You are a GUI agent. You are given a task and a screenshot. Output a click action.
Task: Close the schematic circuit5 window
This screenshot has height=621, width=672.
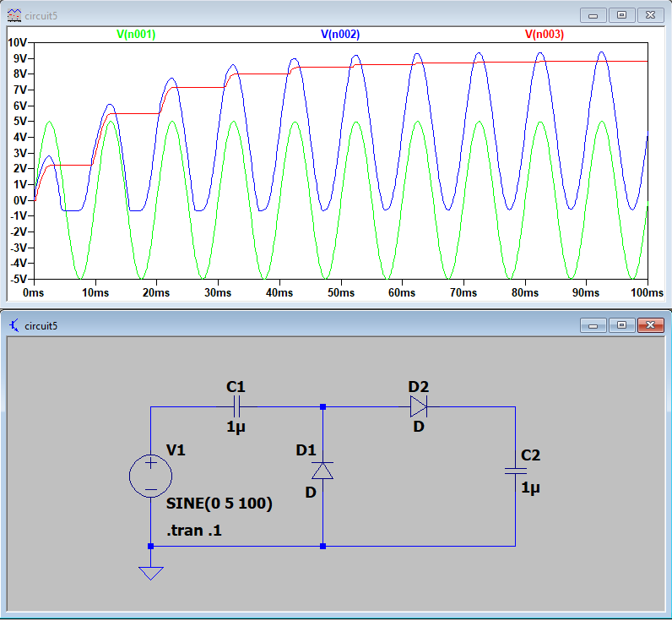pos(649,325)
